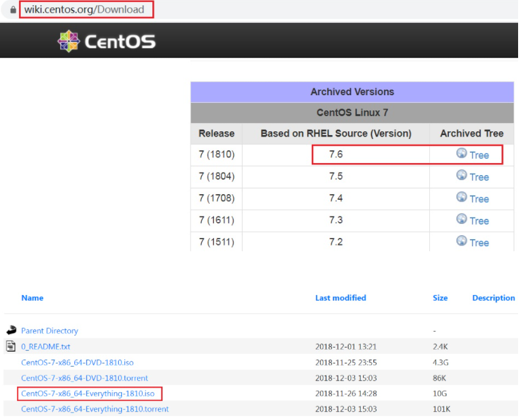Viewport: 520px width, 420px height.
Task: Click globe icon in 7 (1804) row
Action: point(462,175)
